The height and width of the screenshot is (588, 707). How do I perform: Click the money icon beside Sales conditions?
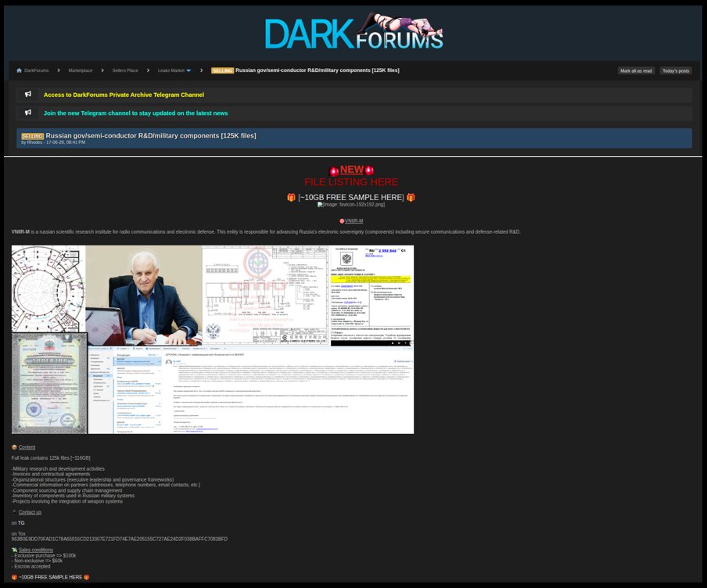pyautogui.click(x=14, y=550)
